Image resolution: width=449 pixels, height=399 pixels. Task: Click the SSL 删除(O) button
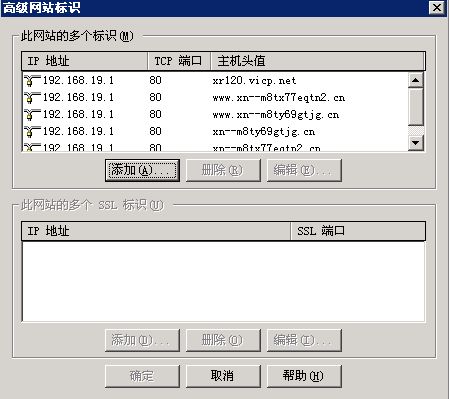tap(223, 340)
